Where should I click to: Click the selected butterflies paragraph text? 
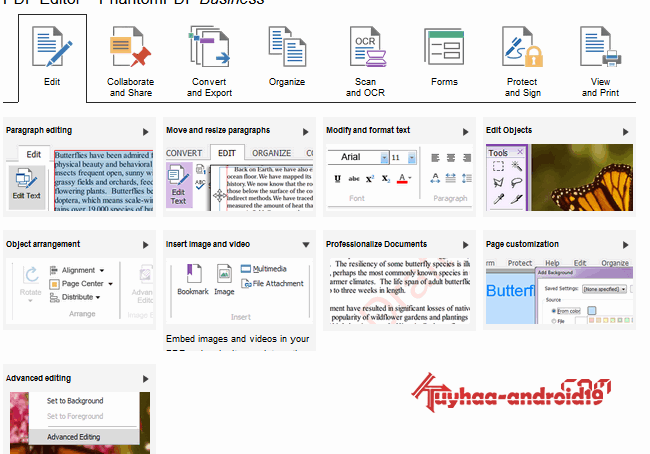[x=104, y=181]
